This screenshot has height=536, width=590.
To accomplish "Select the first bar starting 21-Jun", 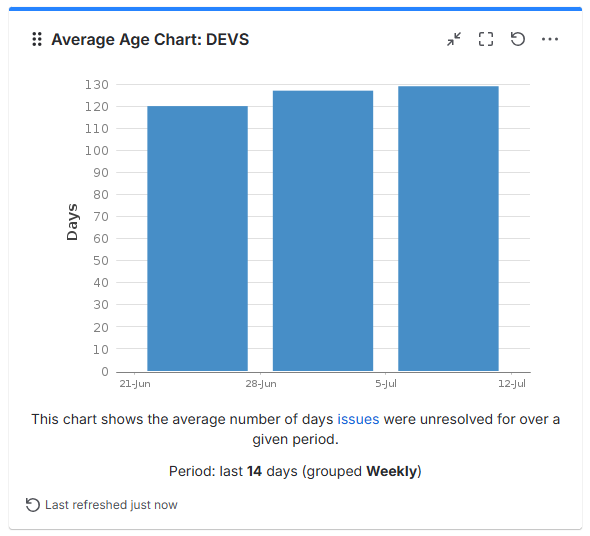I will coord(198,238).
